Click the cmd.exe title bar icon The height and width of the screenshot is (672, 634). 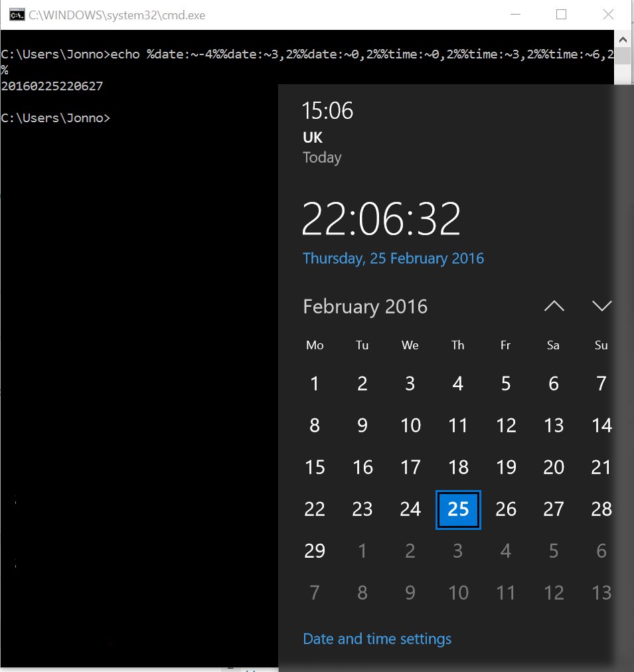(17, 15)
